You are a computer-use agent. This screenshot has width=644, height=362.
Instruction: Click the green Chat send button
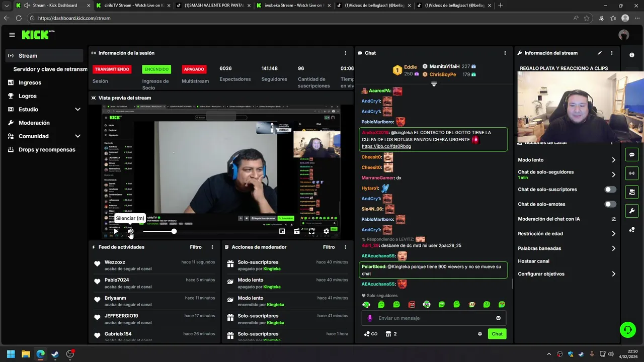(x=497, y=334)
